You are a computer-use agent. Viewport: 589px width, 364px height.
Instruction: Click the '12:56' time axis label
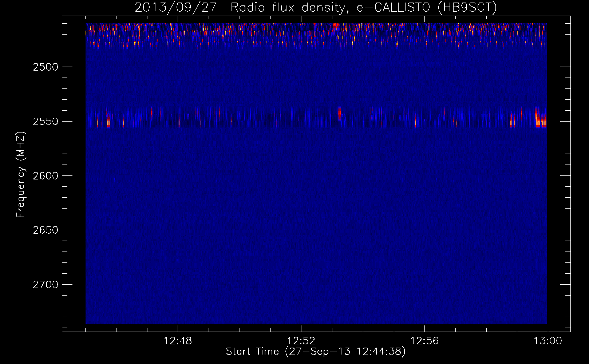pos(424,341)
